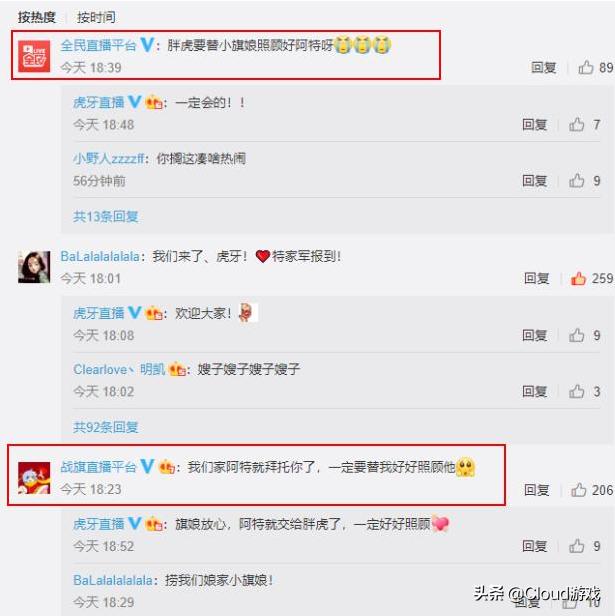Open Clearlove明凯 username link

119,369
